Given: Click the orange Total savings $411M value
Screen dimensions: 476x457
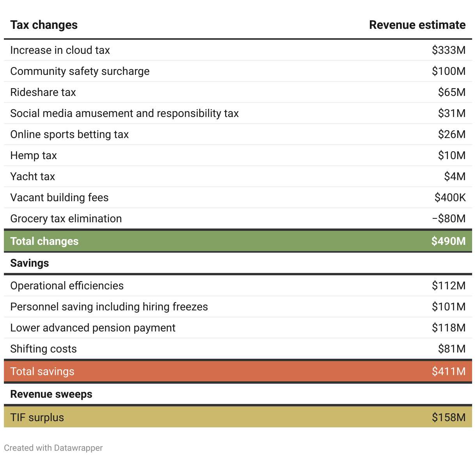Looking at the screenshot, I should point(448,372).
